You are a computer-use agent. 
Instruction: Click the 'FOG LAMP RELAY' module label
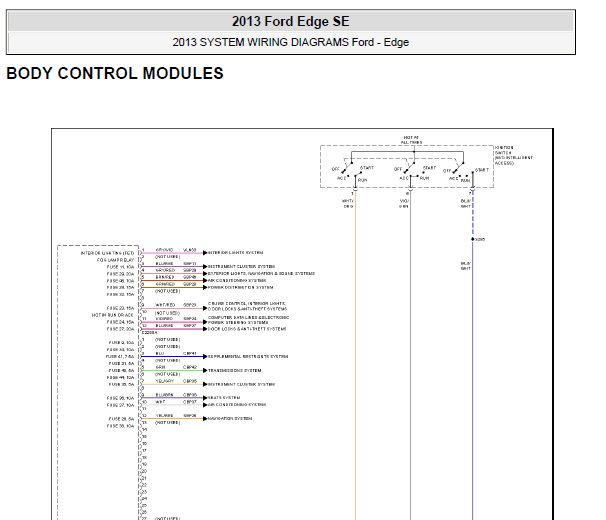tap(116, 260)
